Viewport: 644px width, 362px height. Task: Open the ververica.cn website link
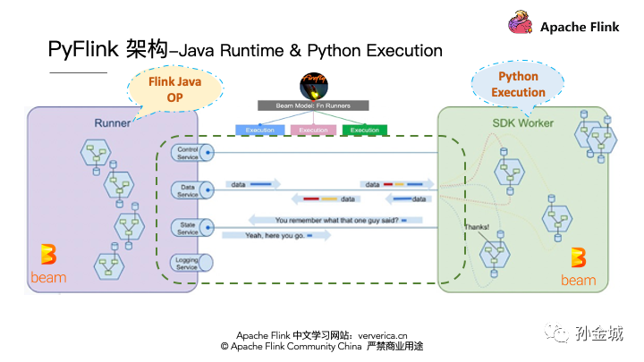point(383,336)
